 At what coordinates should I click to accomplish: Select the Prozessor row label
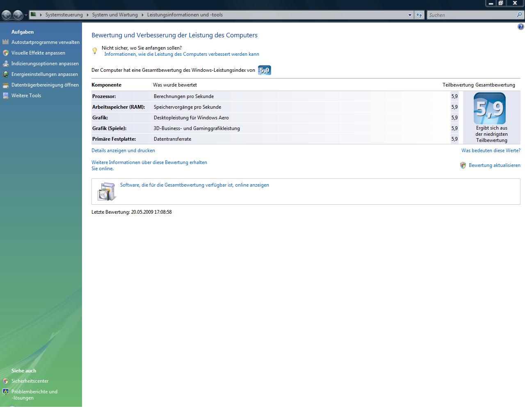coord(104,96)
